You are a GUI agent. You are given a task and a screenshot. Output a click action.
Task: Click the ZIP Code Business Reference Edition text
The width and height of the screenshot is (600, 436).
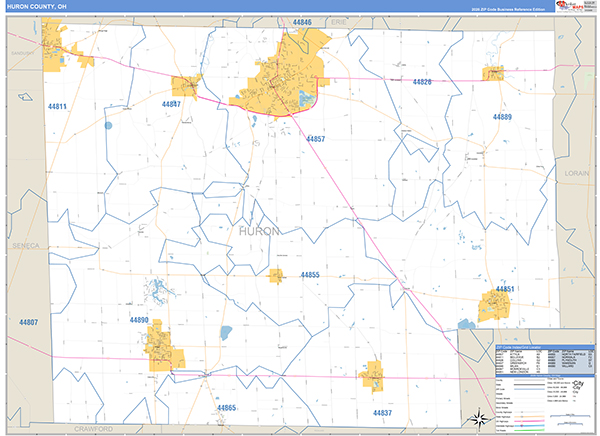(508, 9)
